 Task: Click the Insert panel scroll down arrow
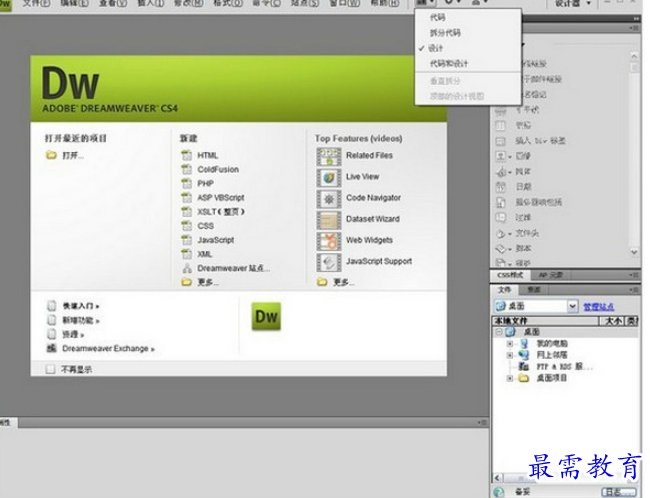coord(634,252)
